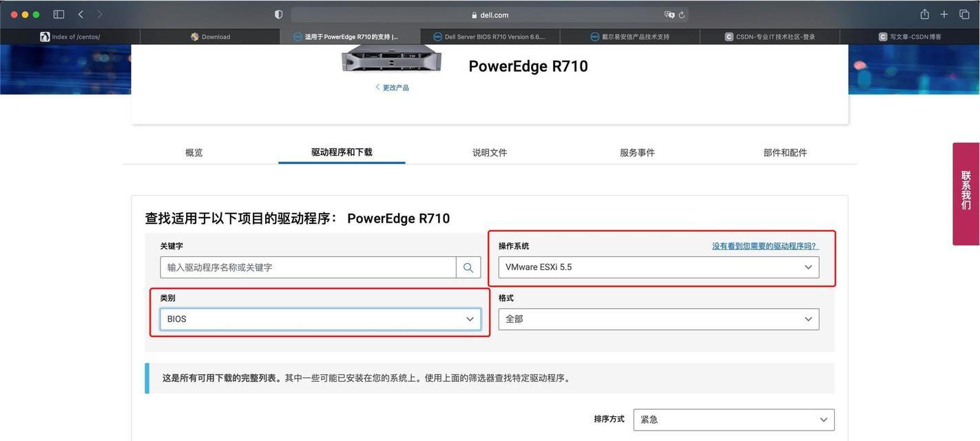Open the 概览 tab
The height and width of the screenshot is (441, 980).
point(194,152)
